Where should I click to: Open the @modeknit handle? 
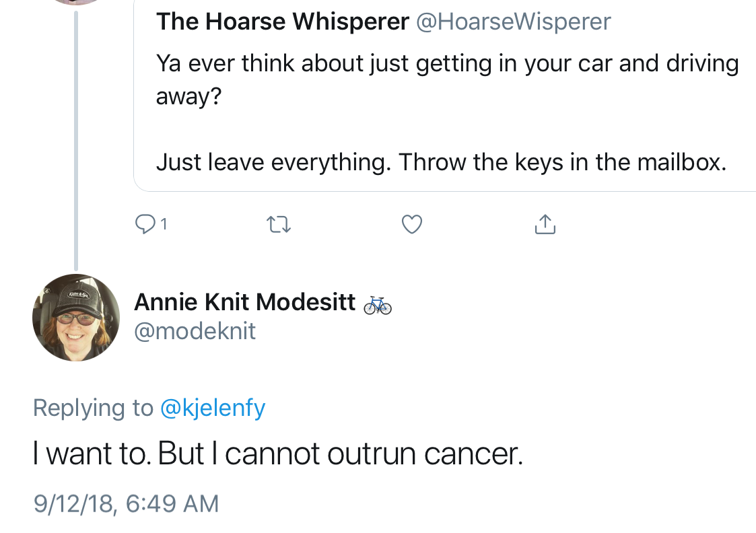coord(195,331)
